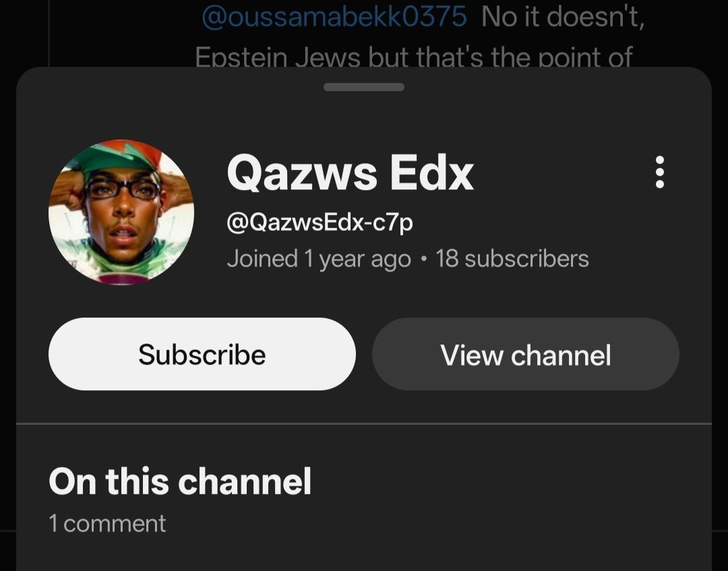Tap the @QazwsEdx-c7p handle text

(320, 222)
